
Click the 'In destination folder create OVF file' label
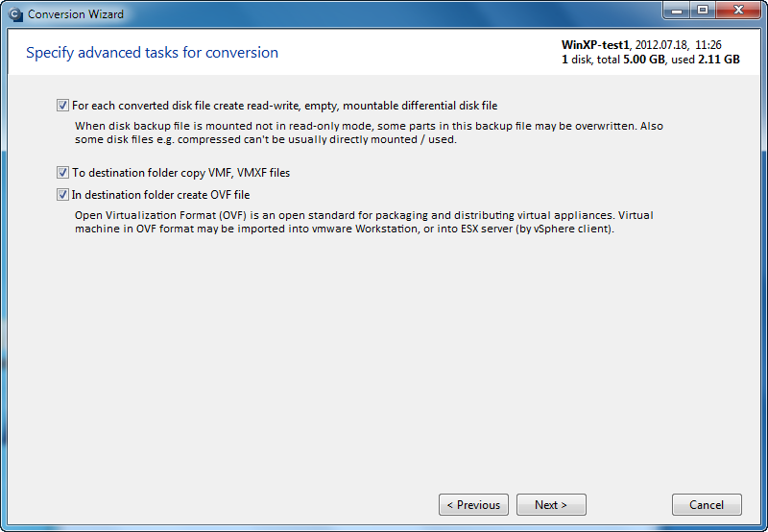pos(160,195)
